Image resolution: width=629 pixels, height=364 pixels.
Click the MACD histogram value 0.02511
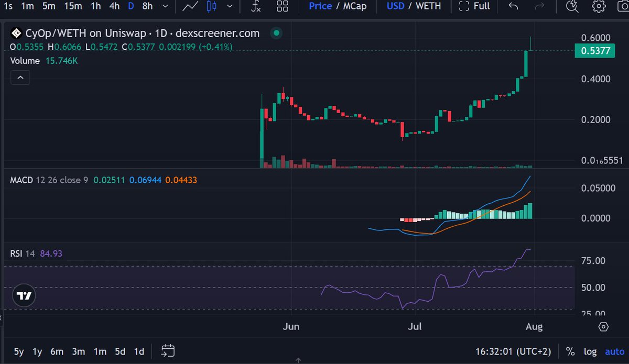(109, 180)
